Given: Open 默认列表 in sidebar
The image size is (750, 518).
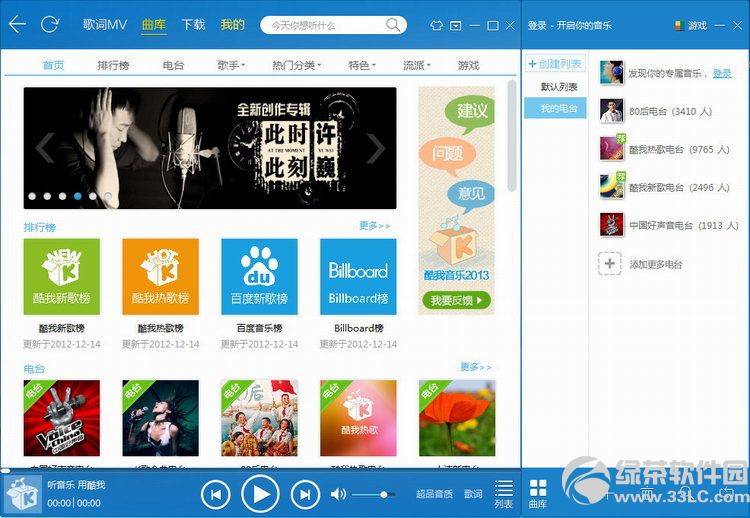Looking at the screenshot, I should pos(559,87).
